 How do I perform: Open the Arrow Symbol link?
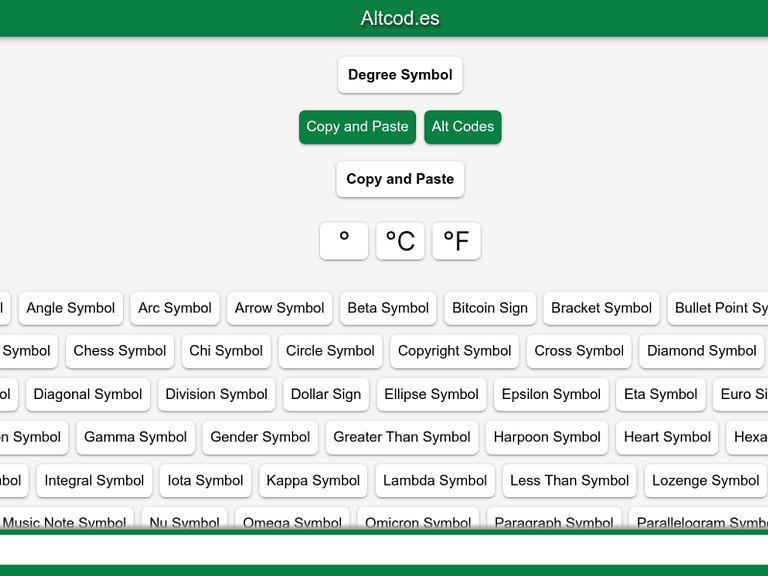pos(279,308)
